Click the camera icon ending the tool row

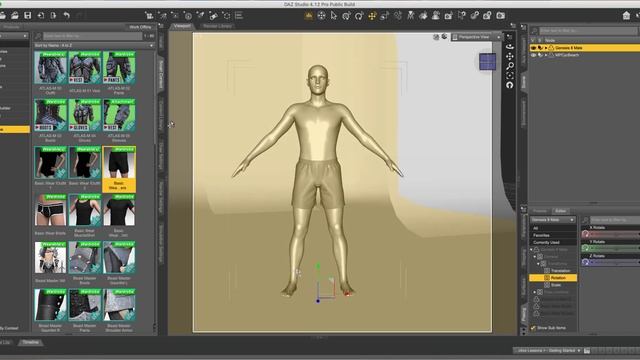[x=500, y=16]
